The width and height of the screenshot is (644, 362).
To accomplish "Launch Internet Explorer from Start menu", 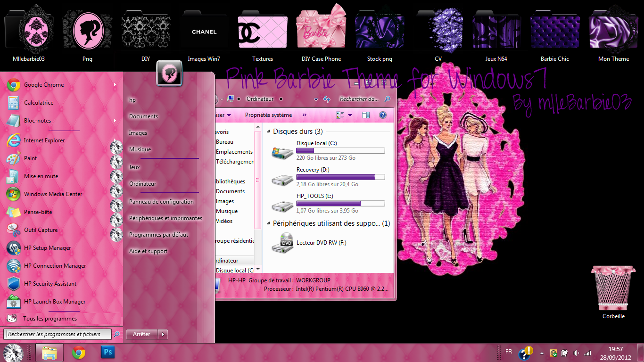I will [x=61, y=140].
